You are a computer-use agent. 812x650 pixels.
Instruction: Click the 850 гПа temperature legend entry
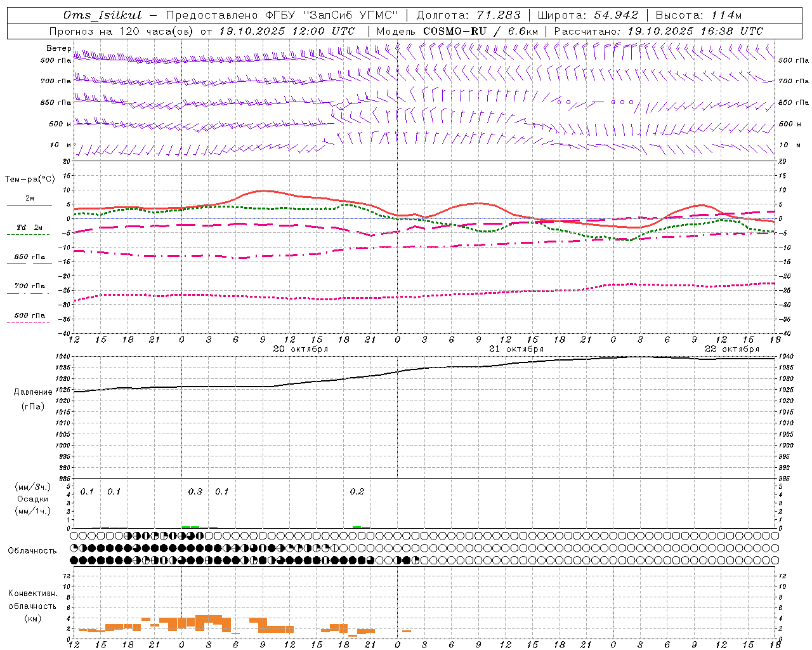click(29, 257)
